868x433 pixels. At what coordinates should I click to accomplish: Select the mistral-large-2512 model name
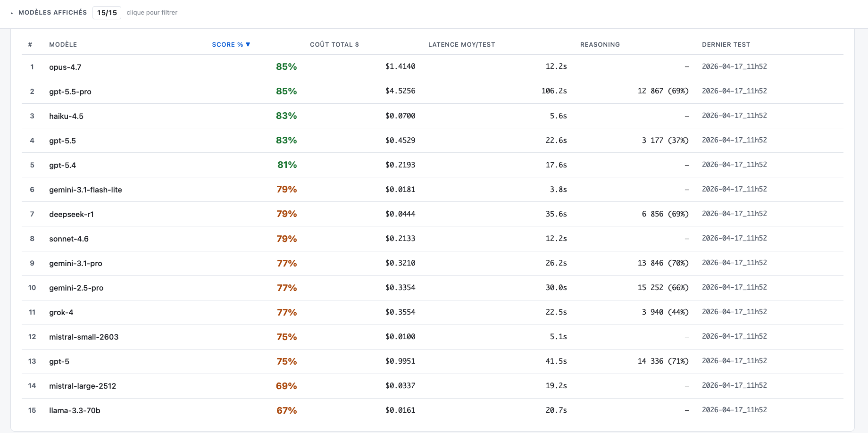point(83,386)
